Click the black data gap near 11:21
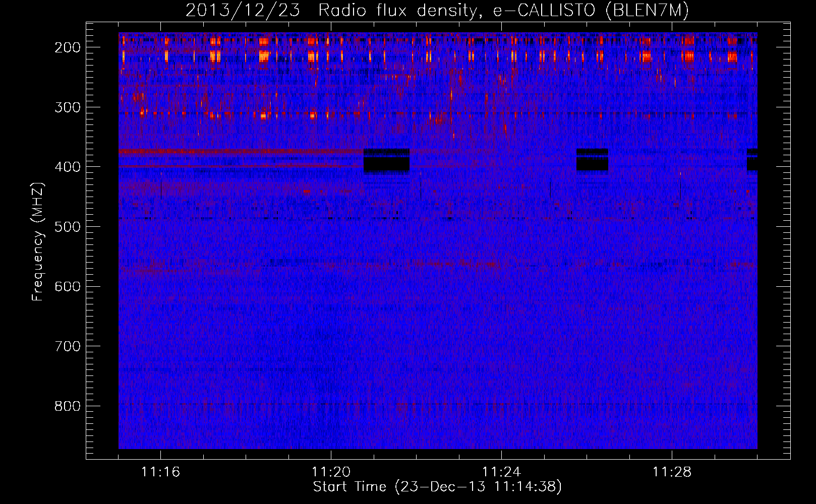Screen dimensions: 816x504 [x=386, y=161]
